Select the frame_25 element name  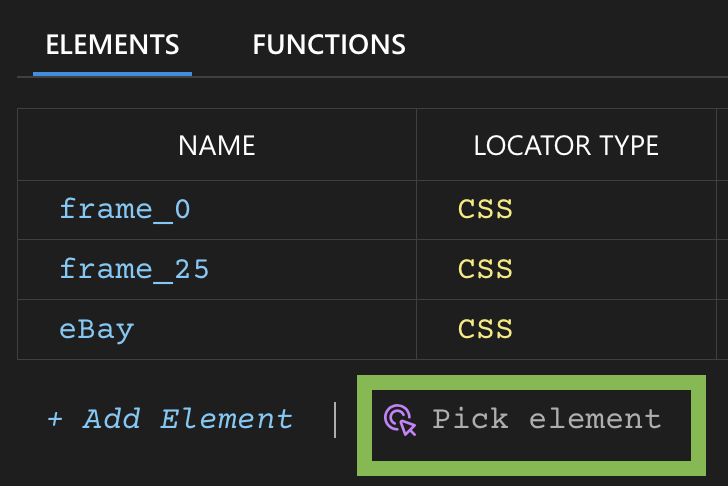point(134,269)
